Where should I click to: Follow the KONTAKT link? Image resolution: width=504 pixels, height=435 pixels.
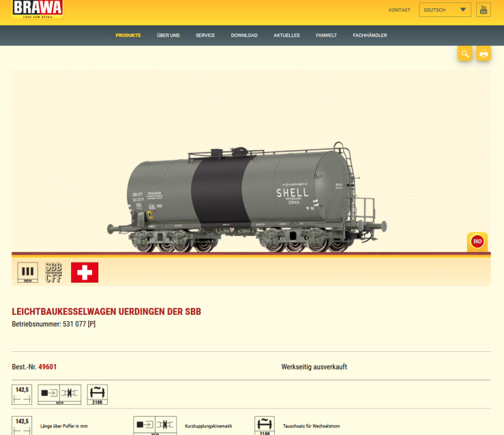click(399, 10)
